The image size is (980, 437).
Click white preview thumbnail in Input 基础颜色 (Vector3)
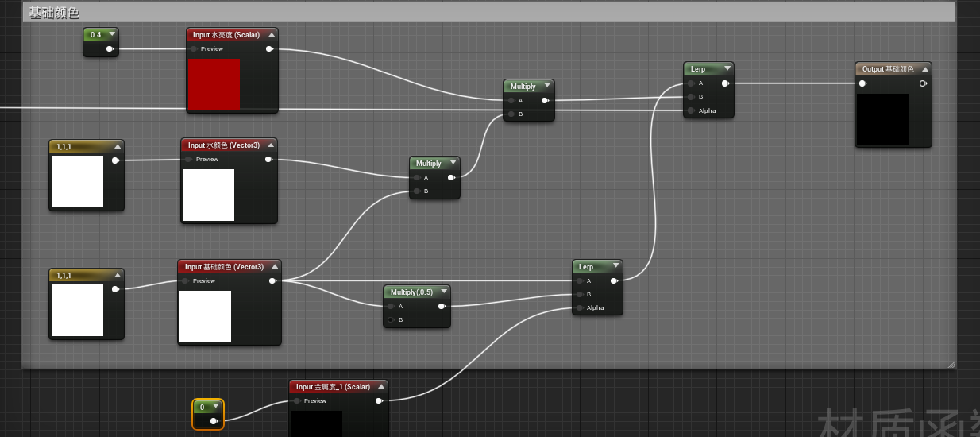(205, 316)
